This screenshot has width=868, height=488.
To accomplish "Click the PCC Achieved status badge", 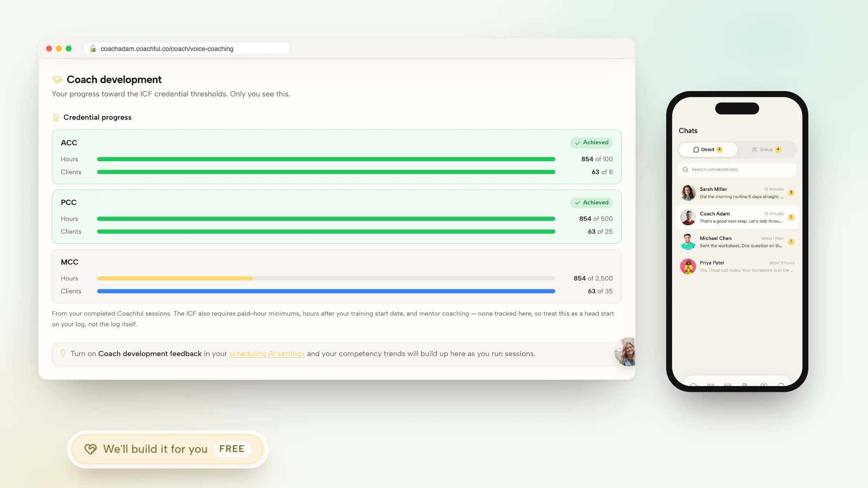I will pyautogui.click(x=592, y=202).
